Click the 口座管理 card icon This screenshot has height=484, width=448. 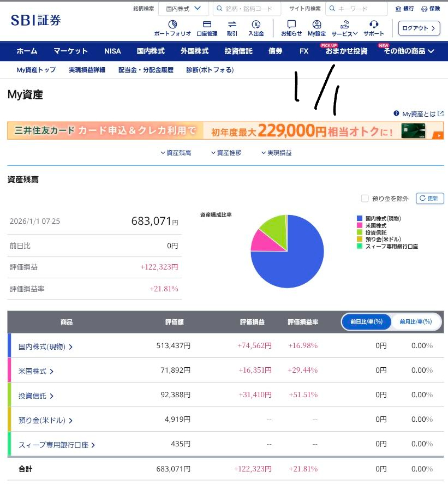coord(207,25)
